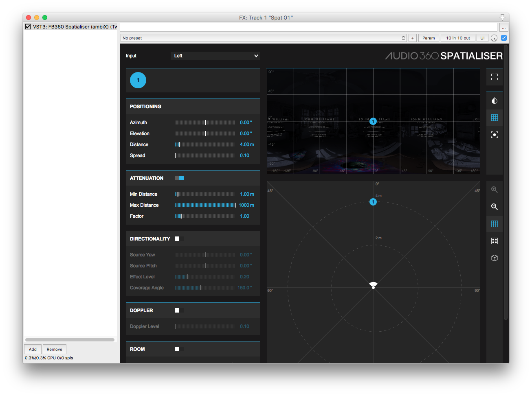Click the Azimuth slider
The image size is (532, 396).
click(205, 123)
